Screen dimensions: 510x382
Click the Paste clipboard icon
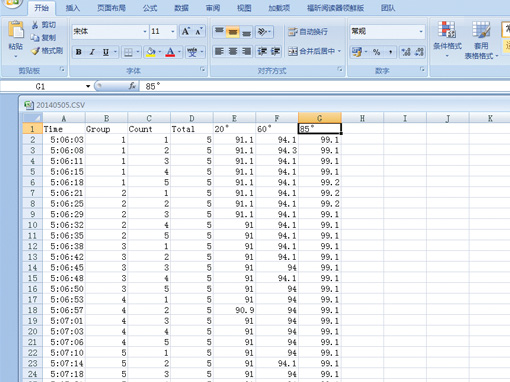tap(16, 31)
